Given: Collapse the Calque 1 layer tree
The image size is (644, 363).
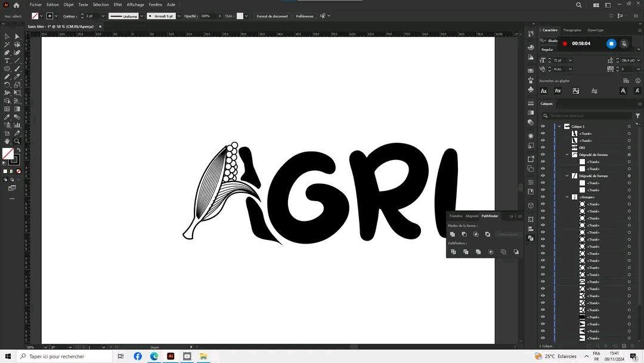Looking at the screenshot, I should (x=559, y=127).
